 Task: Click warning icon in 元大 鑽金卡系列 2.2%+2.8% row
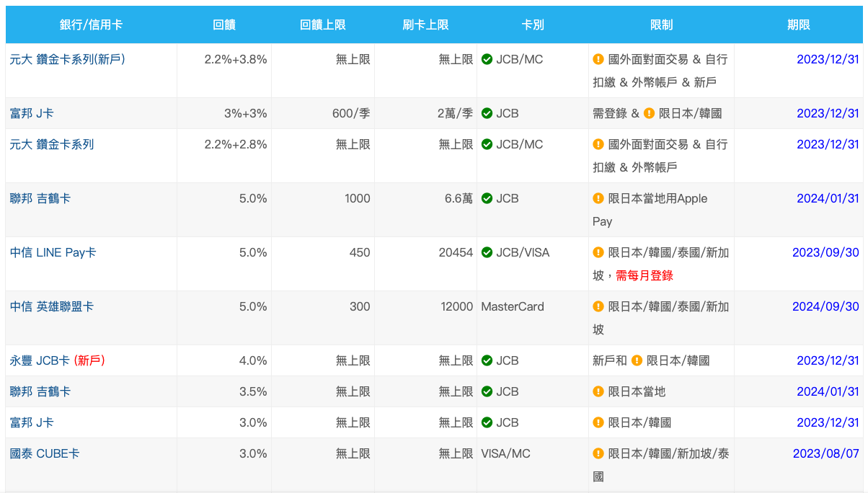point(598,144)
